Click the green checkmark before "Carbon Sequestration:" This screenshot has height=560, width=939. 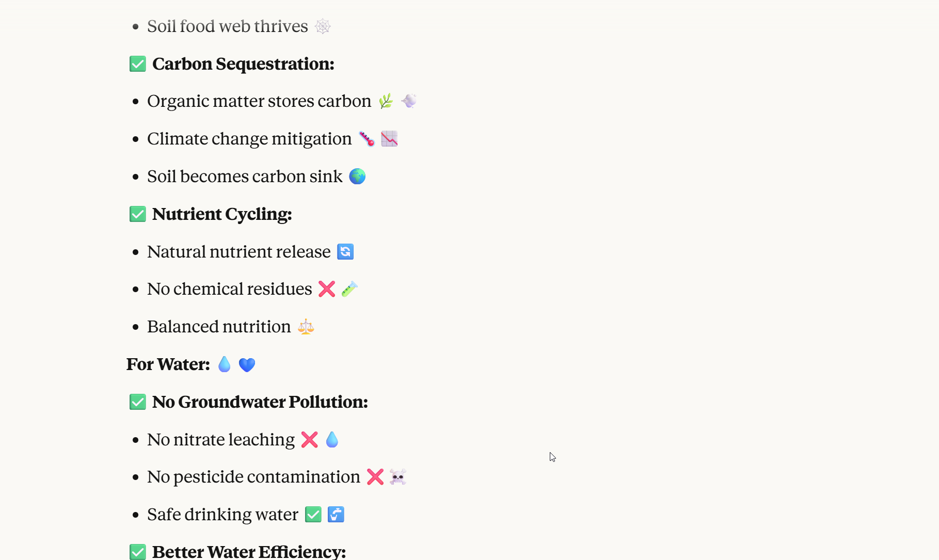click(138, 64)
